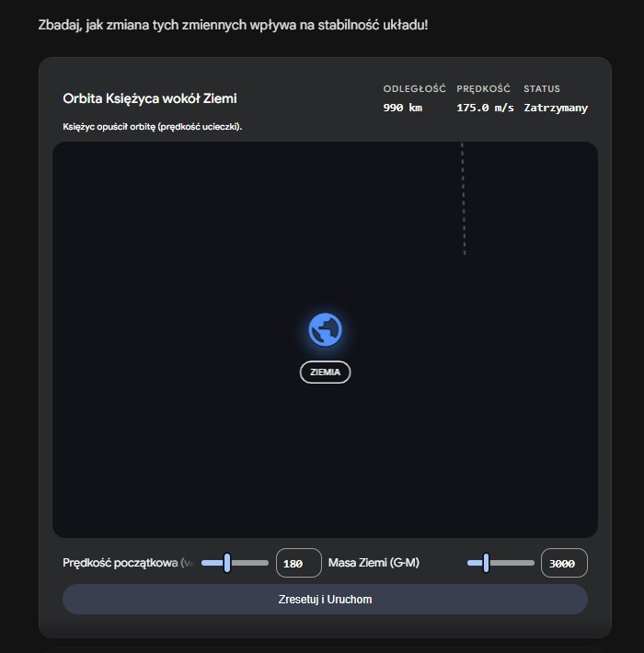Click the ZIEMIA label badge
This screenshot has height=653, width=644.
325,372
